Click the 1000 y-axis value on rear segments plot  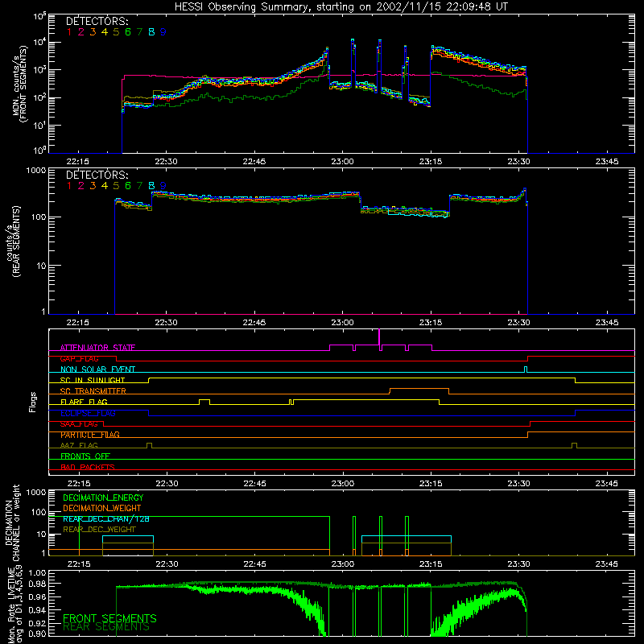[35, 171]
